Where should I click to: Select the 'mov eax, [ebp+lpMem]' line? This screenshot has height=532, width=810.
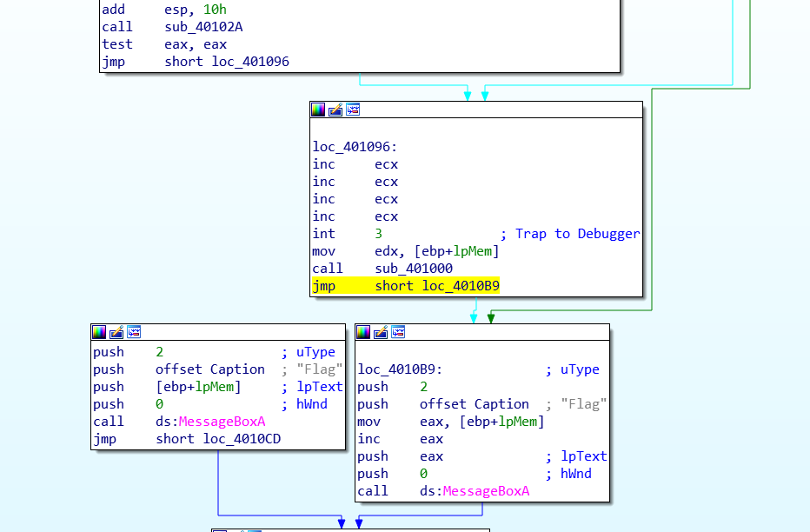(x=451, y=422)
